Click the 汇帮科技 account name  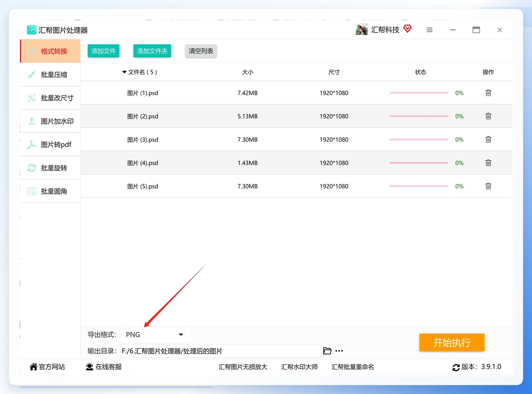click(x=385, y=30)
